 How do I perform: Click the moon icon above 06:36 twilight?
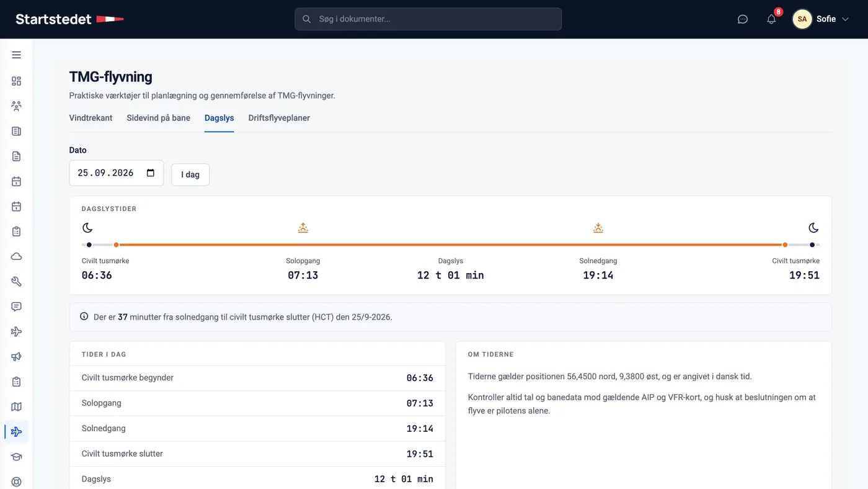[87, 228]
